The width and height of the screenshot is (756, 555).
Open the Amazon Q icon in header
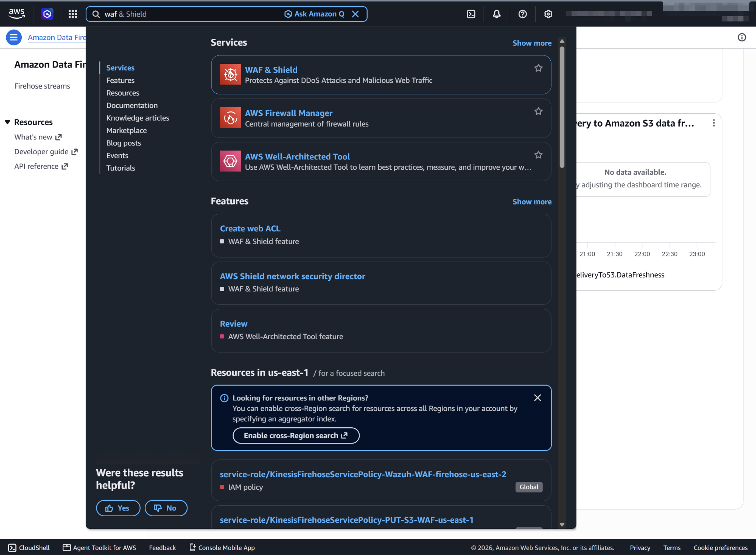coord(47,14)
